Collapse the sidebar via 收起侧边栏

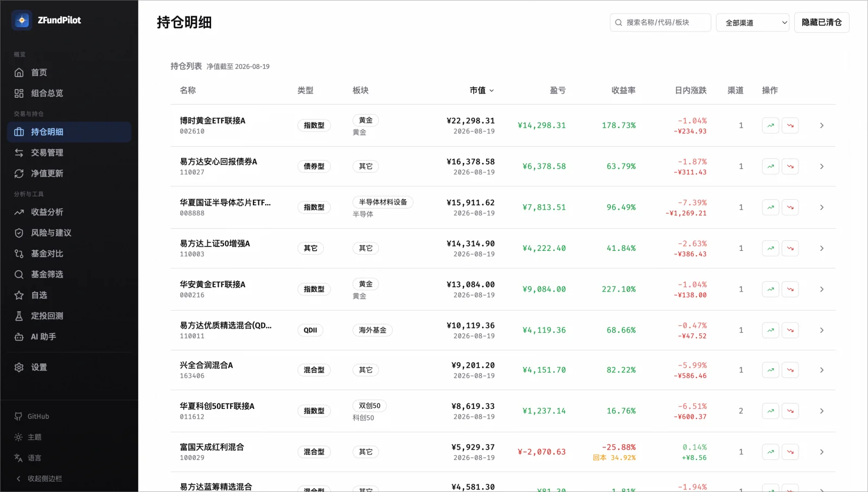click(x=69, y=478)
